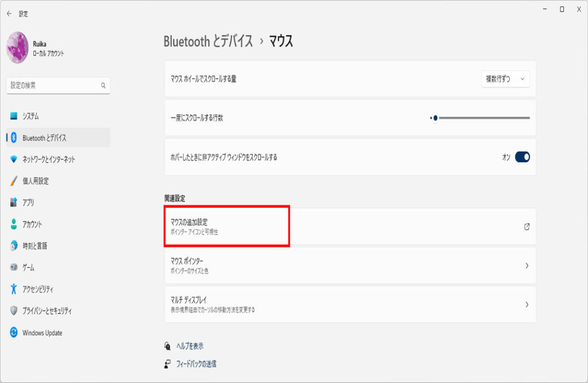The height and width of the screenshot is (383, 588).
Task: Click the search magnifier icon
Action: (x=103, y=86)
